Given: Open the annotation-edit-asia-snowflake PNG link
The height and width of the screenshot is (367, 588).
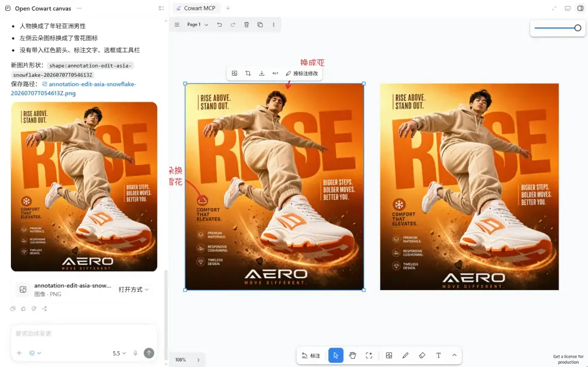Looking at the screenshot, I should 73,88.
